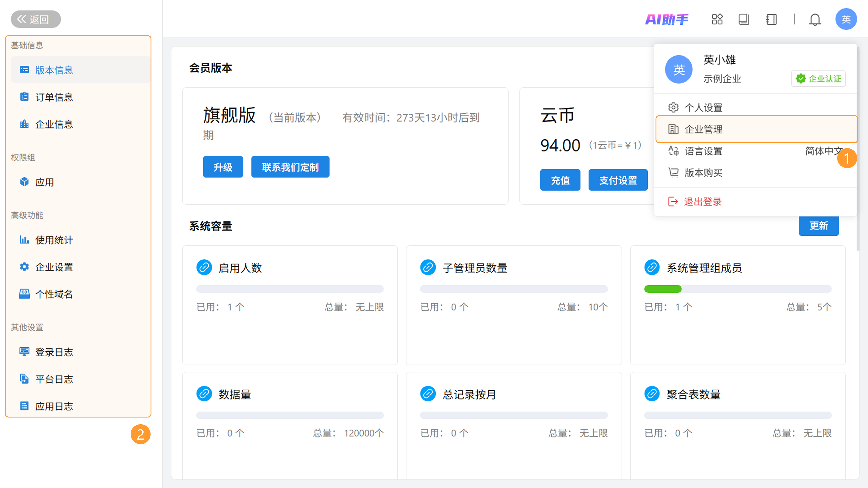This screenshot has width=868, height=488.
Task: Click the AI助手 logo
Action: pos(667,19)
